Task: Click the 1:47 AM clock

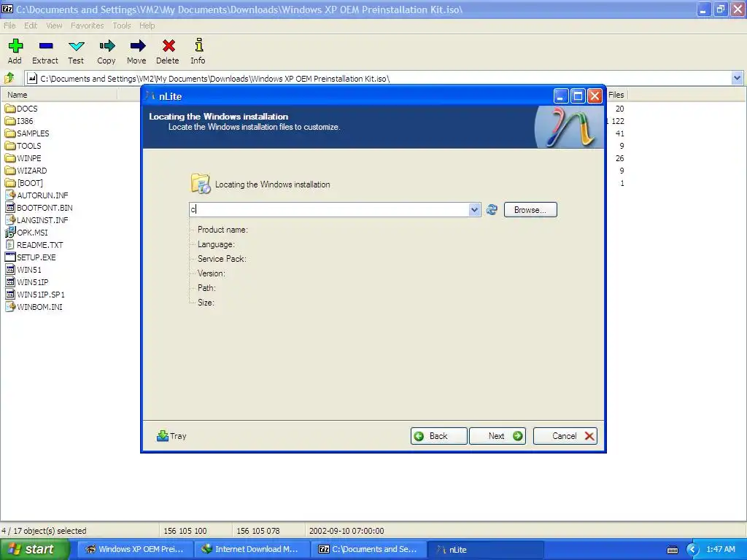Action: [720, 549]
